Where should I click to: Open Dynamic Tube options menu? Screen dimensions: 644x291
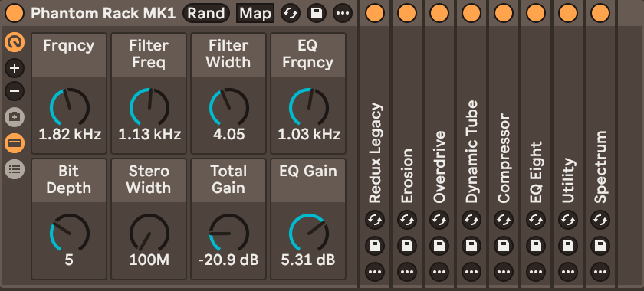pyautogui.click(x=472, y=272)
